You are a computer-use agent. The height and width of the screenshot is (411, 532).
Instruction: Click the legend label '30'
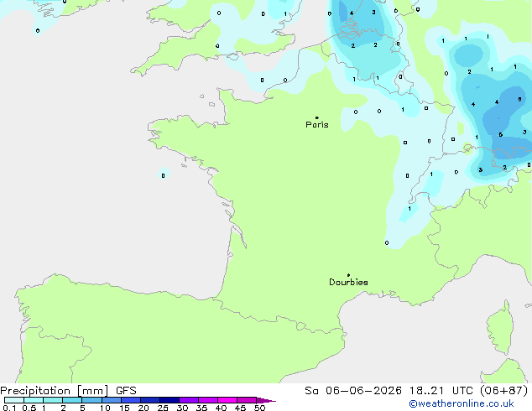[x=182, y=408]
